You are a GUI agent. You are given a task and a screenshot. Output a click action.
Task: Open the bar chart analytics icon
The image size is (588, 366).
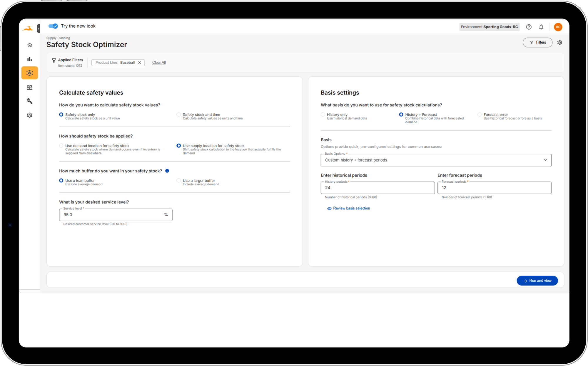click(29, 59)
